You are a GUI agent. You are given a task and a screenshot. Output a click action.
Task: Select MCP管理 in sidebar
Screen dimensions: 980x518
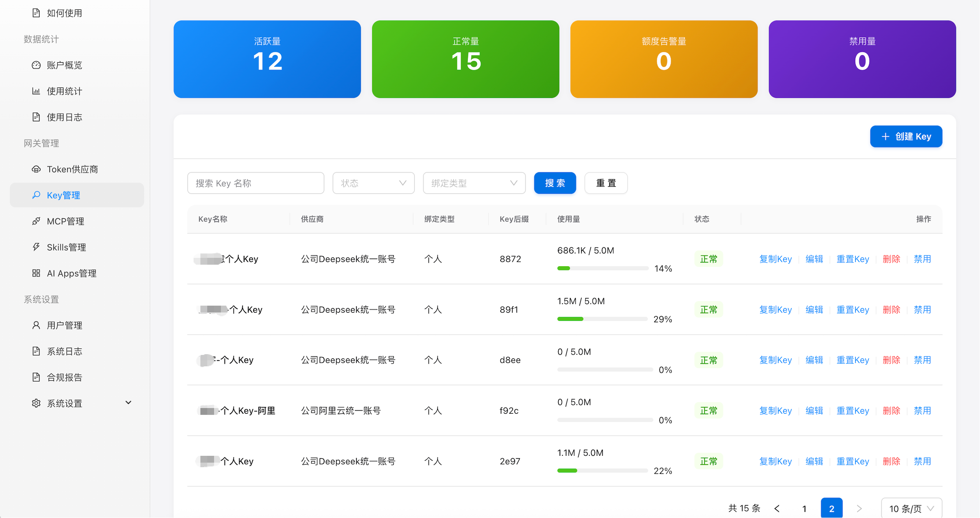tap(77, 221)
